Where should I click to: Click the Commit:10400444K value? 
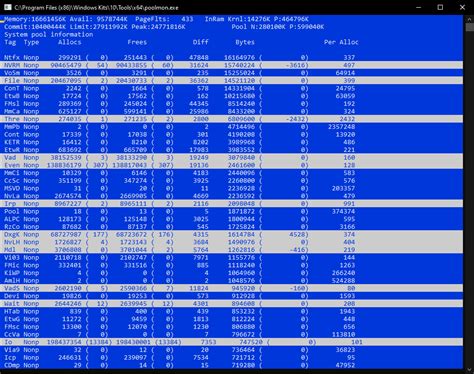coord(35,27)
